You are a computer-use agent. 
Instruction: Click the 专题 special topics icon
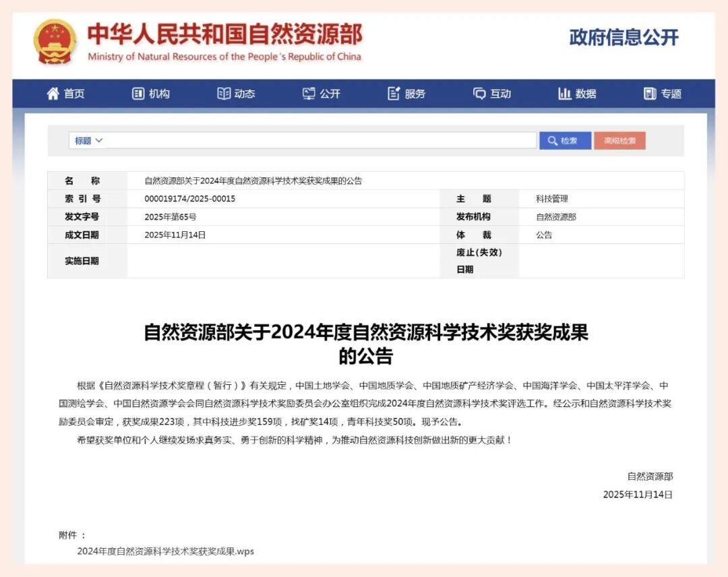click(650, 94)
